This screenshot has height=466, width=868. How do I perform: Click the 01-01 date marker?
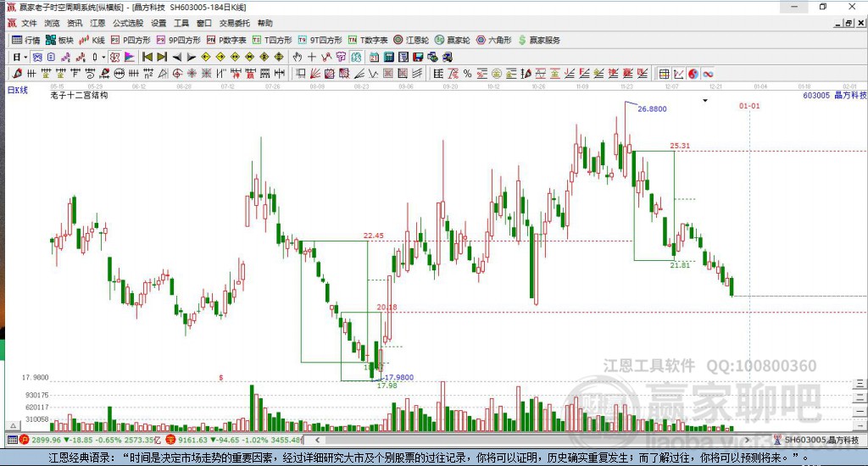point(749,106)
